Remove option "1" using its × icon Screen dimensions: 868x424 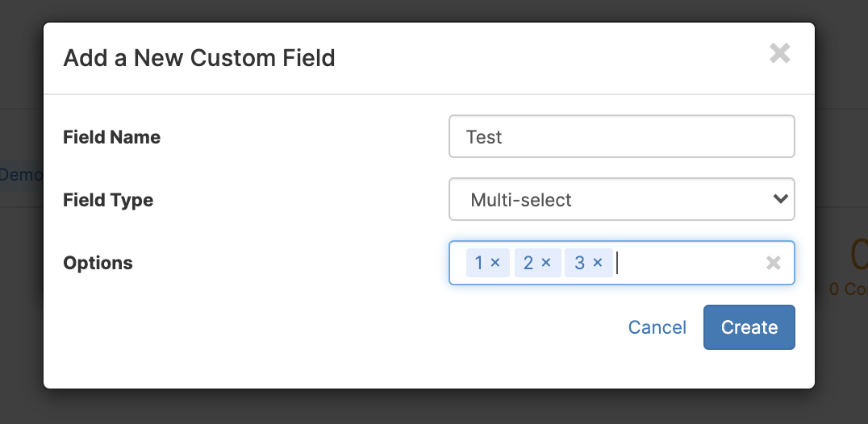point(495,263)
